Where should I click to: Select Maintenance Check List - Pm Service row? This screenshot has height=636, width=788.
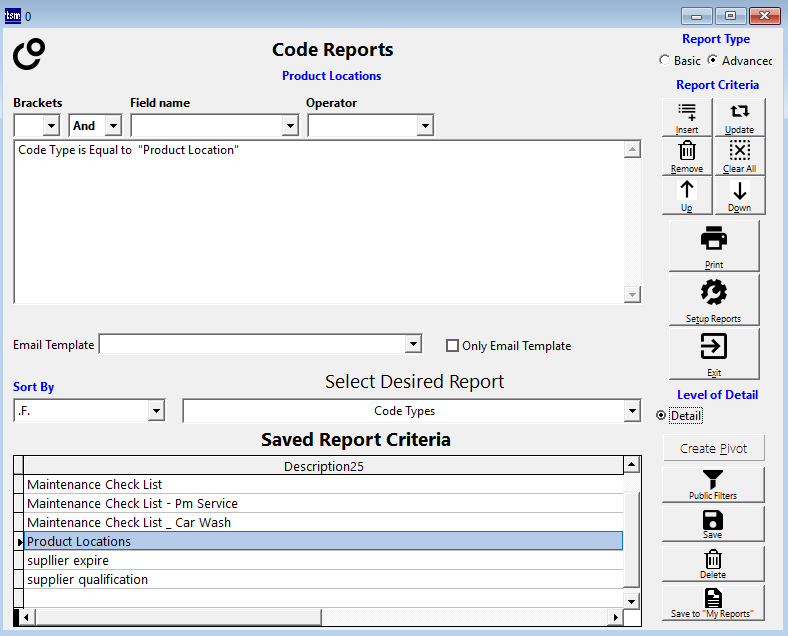[x=132, y=504]
